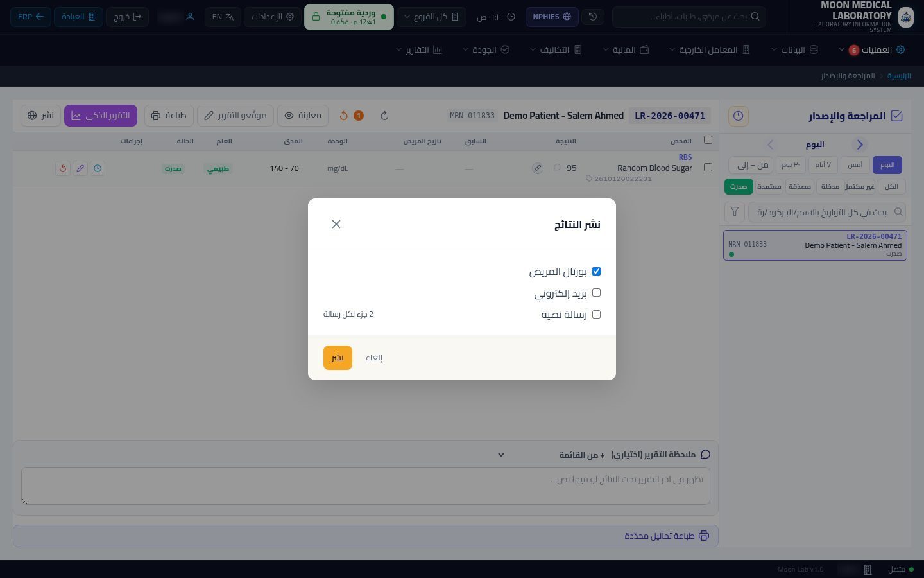The height and width of the screenshot is (578, 924).
Task: Enable the بريد إلكتروني checkbox
Action: pyautogui.click(x=596, y=293)
